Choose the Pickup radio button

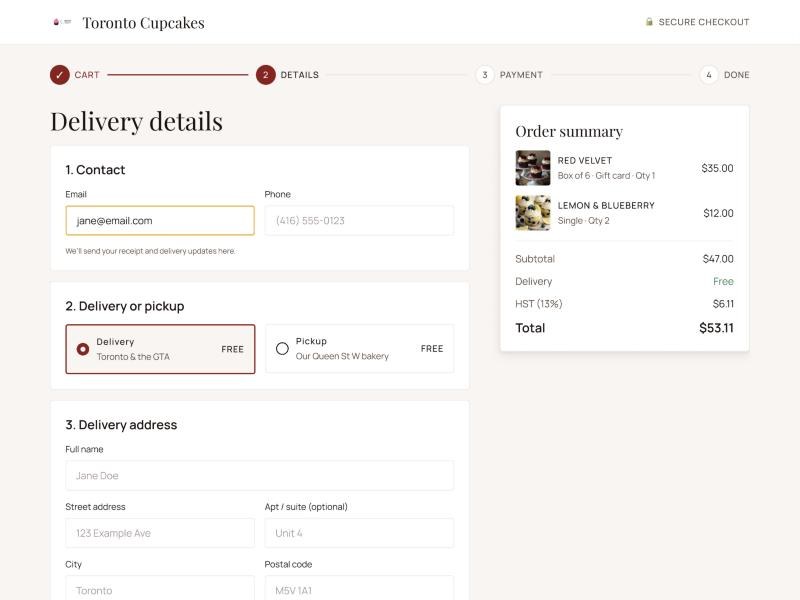tap(282, 348)
